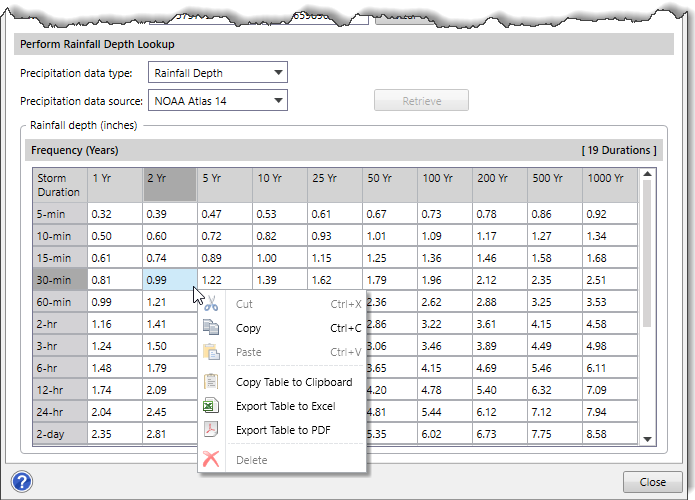Open help with the blue question mark icon
This screenshot has height=500, width=695.
22,481
